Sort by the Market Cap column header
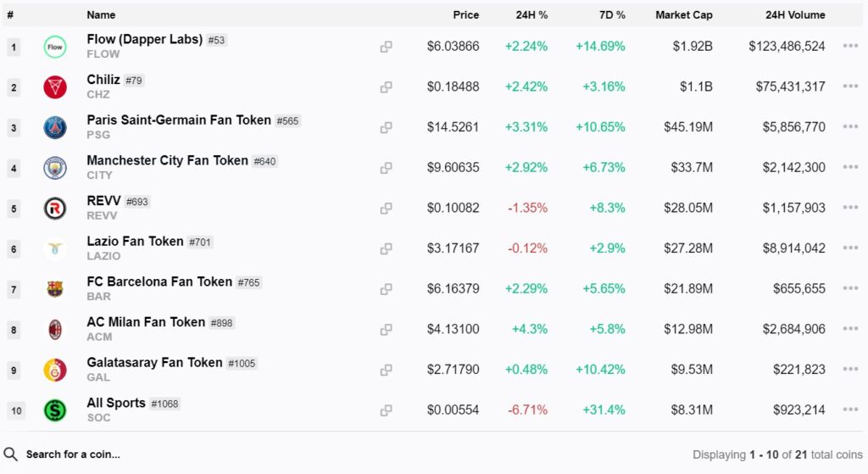 click(684, 15)
